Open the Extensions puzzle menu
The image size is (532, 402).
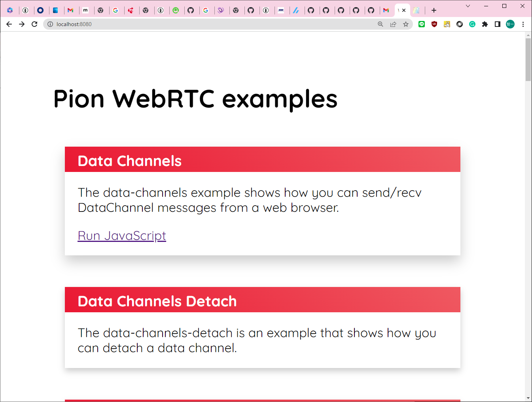click(485, 24)
